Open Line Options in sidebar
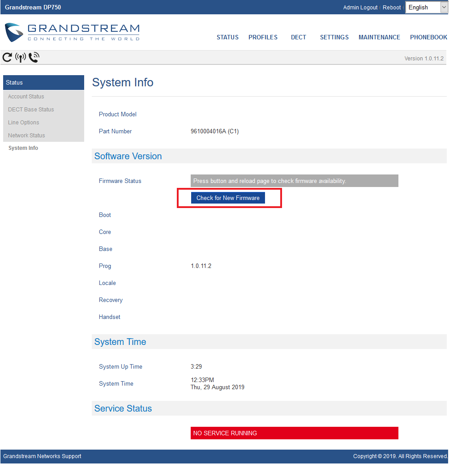 click(x=23, y=123)
